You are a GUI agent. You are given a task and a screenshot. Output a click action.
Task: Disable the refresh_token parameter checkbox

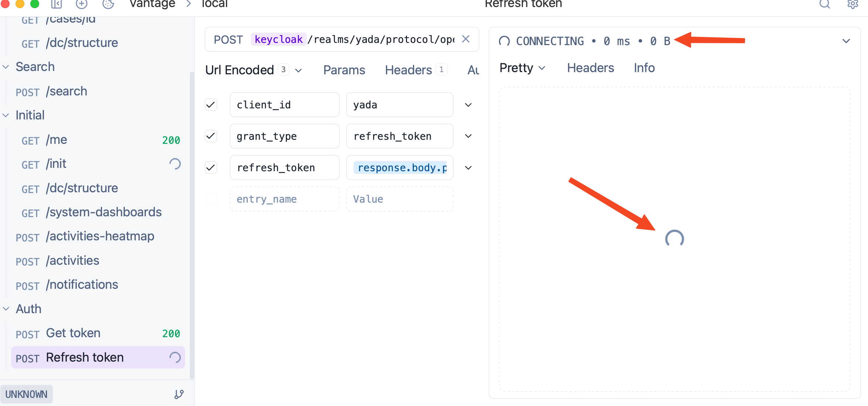click(211, 168)
